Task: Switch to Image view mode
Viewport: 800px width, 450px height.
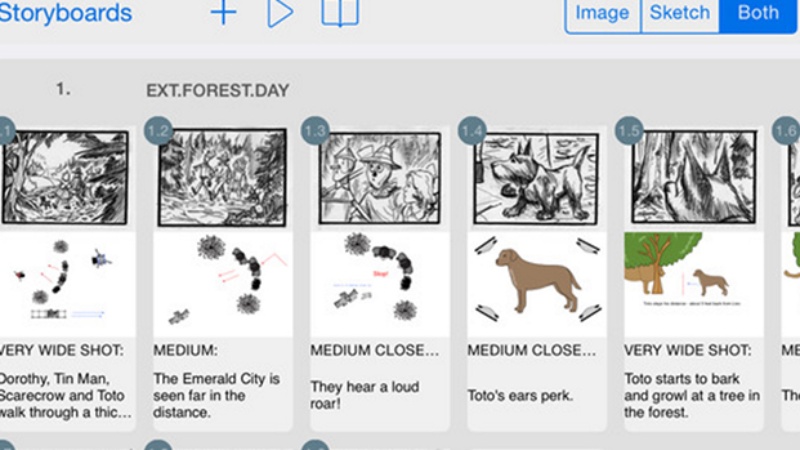Action: coord(602,14)
